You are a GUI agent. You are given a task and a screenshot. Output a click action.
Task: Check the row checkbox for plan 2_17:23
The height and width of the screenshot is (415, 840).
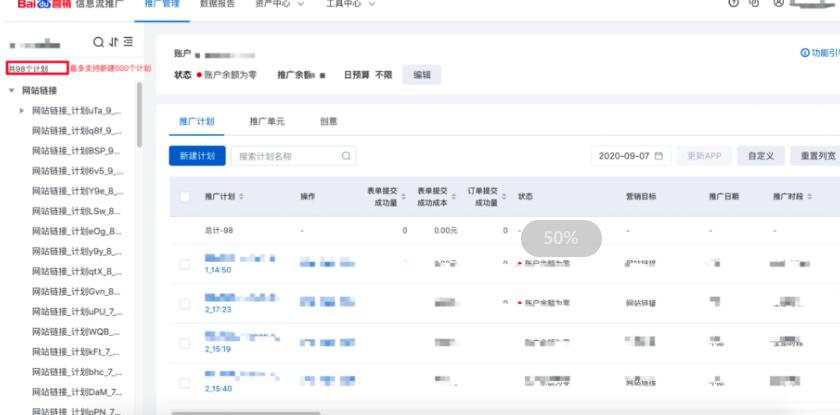click(184, 303)
